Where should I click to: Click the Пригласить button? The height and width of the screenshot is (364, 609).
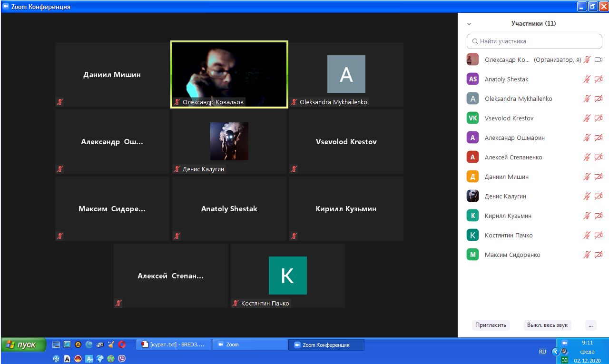click(x=491, y=325)
